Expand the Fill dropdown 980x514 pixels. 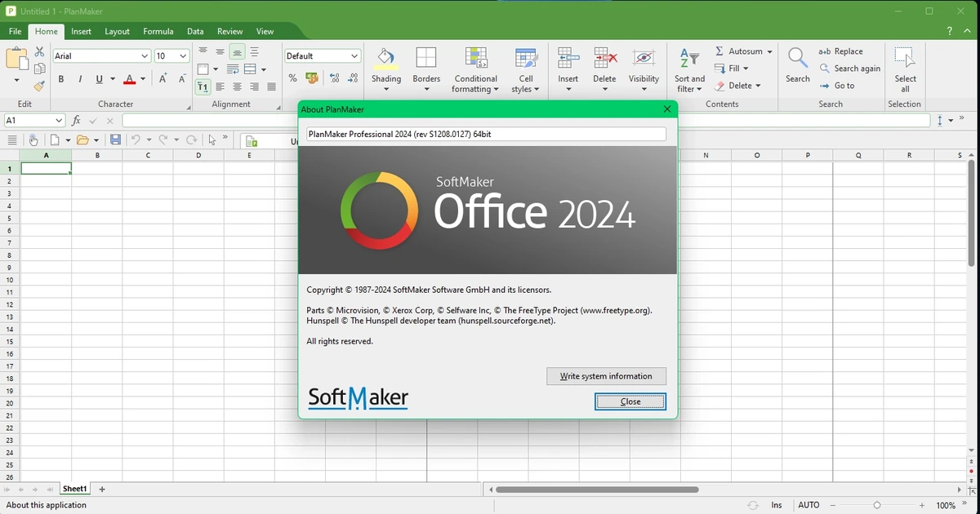coord(746,69)
